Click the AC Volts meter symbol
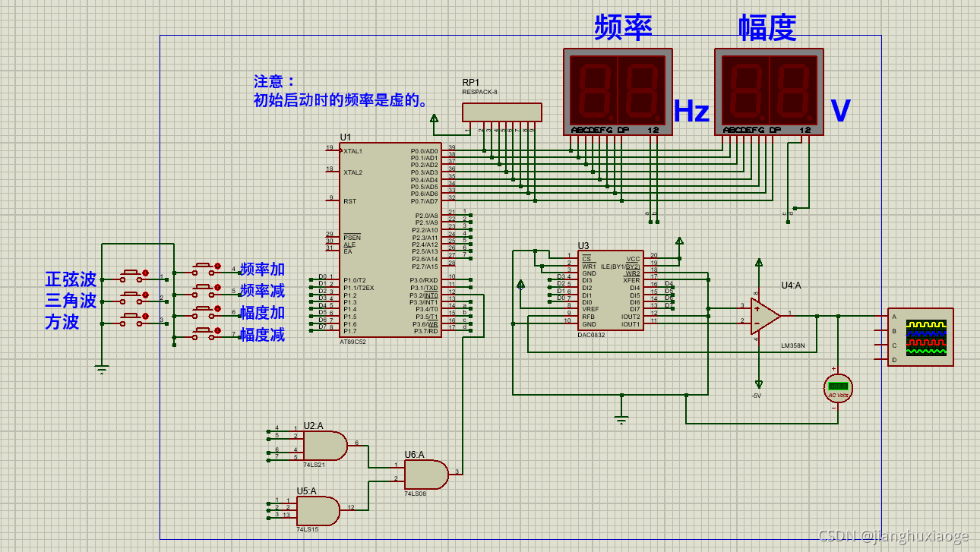This screenshot has height=552, width=980. 838,388
